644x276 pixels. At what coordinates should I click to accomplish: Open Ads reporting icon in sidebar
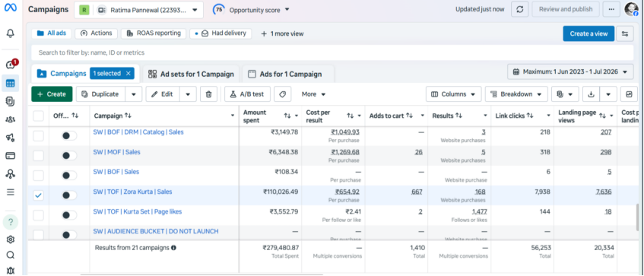click(x=11, y=101)
